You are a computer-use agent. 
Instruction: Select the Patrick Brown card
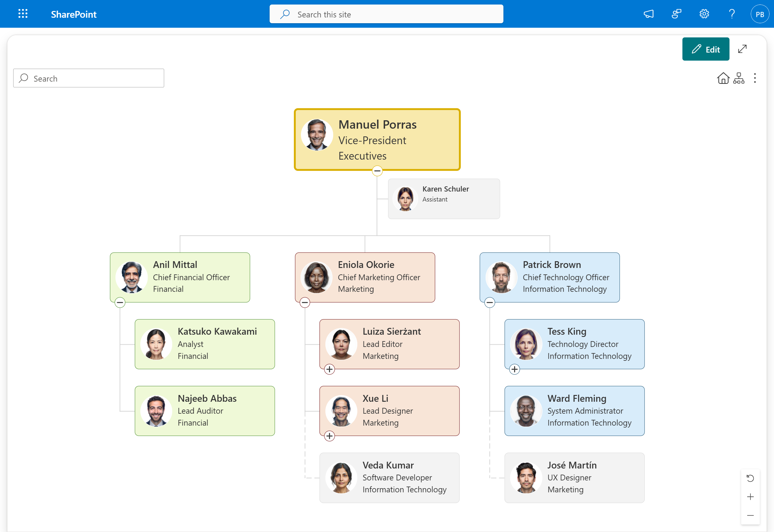click(550, 278)
